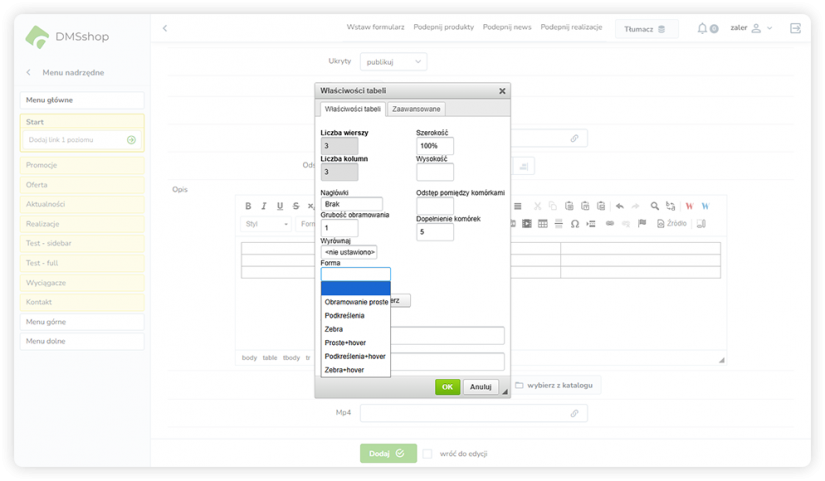Toggle italic formatting in the editor toolbar

[x=265, y=206]
